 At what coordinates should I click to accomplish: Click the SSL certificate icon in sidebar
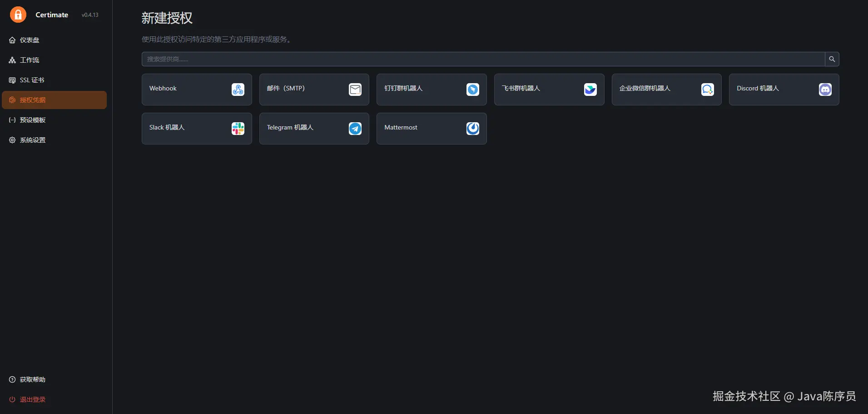click(x=12, y=80)
